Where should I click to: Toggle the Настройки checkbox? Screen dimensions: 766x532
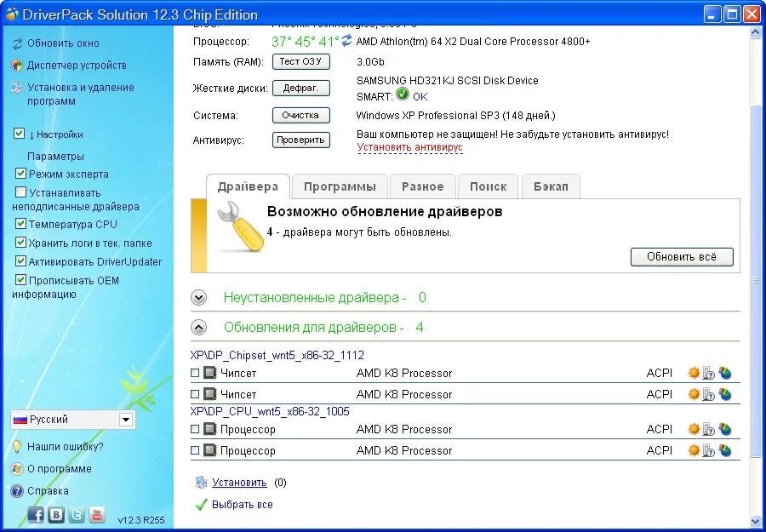tap(19, 134)
